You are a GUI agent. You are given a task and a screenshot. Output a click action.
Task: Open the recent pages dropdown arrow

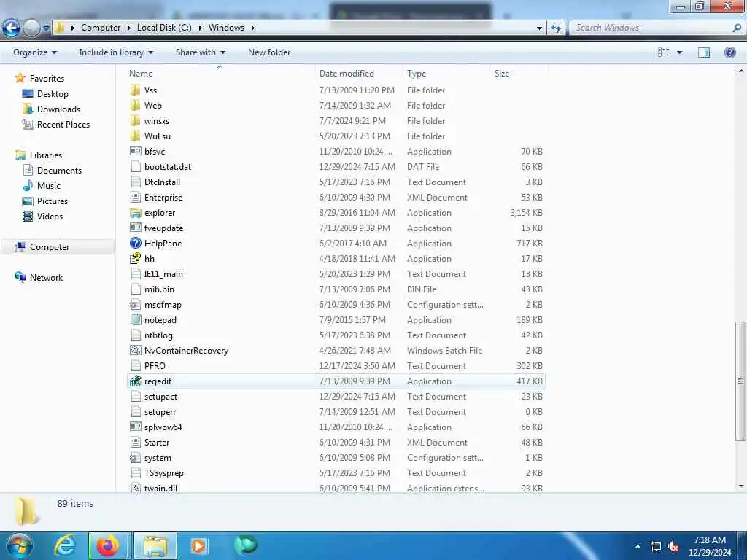(x=46, y=28)
